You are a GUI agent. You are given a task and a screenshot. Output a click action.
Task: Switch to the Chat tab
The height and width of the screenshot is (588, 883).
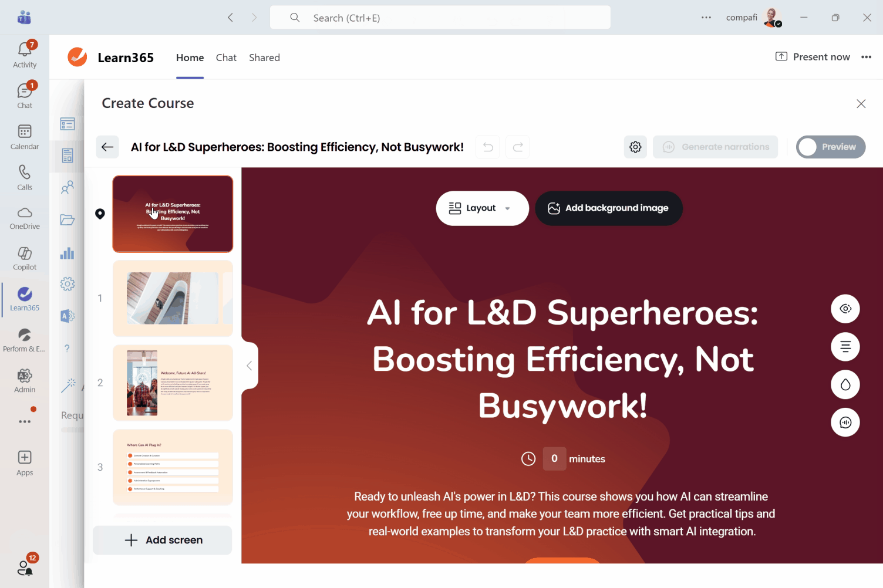pyautogui.click(x=226, y=58)
